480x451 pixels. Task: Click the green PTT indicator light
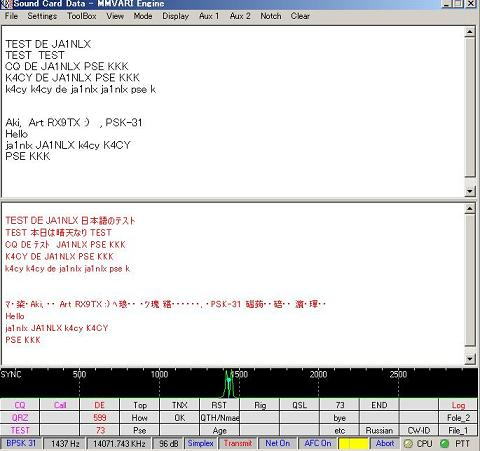pyautogui.click(x=444, y=444)
